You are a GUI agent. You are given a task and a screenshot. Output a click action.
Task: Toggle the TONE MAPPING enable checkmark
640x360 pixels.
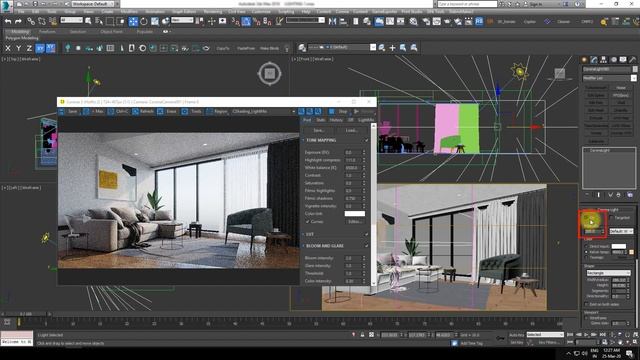[x=366, y=140]
